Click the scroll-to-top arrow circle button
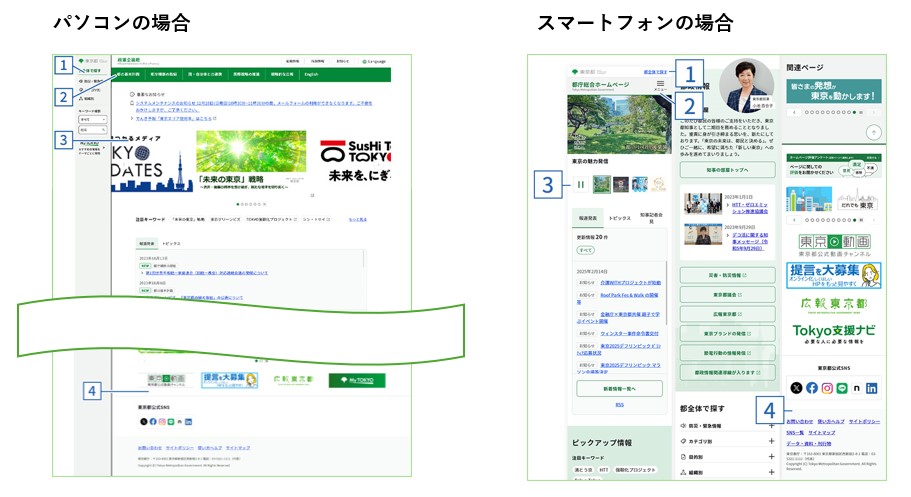Viewport: 911px width, 497px height. (x=874, y=133)
